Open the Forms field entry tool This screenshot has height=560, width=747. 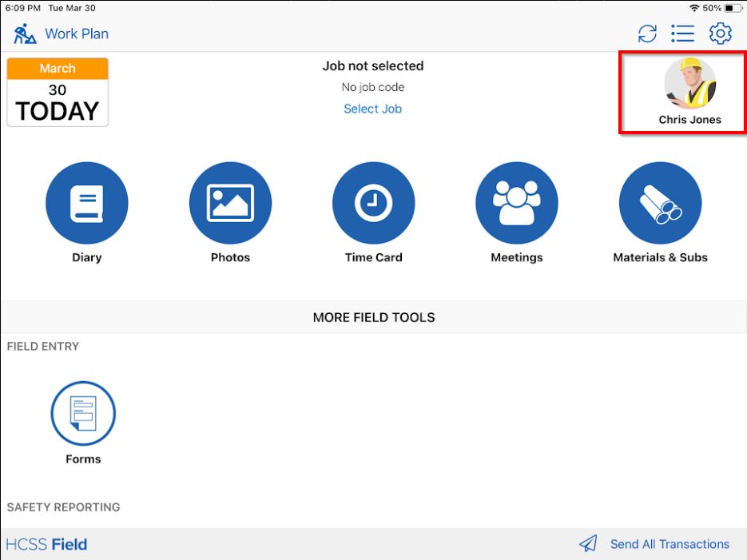tap(83, 414)
